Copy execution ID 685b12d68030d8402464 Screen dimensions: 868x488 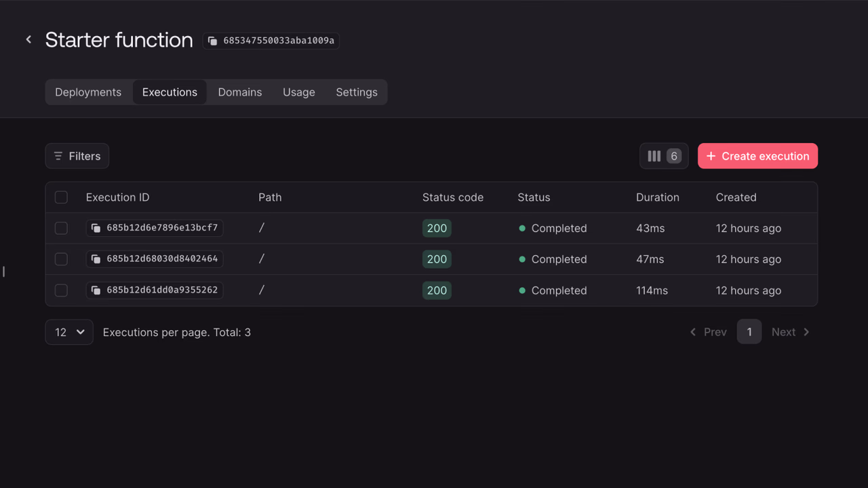tap(155, 259)
